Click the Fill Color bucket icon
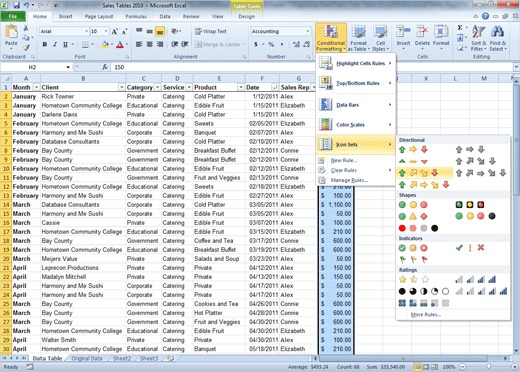The width and height of the screenshot is (520, 372). tap(105, 44)
